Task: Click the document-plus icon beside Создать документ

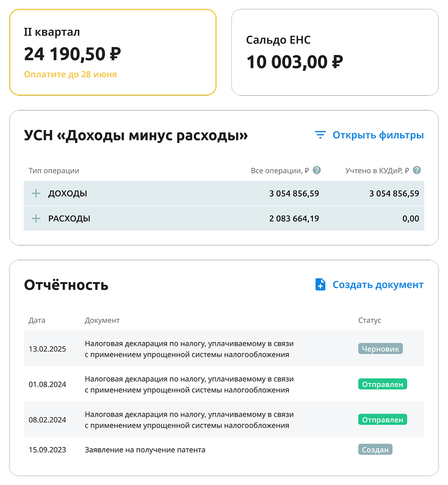Action: point(320,285)
